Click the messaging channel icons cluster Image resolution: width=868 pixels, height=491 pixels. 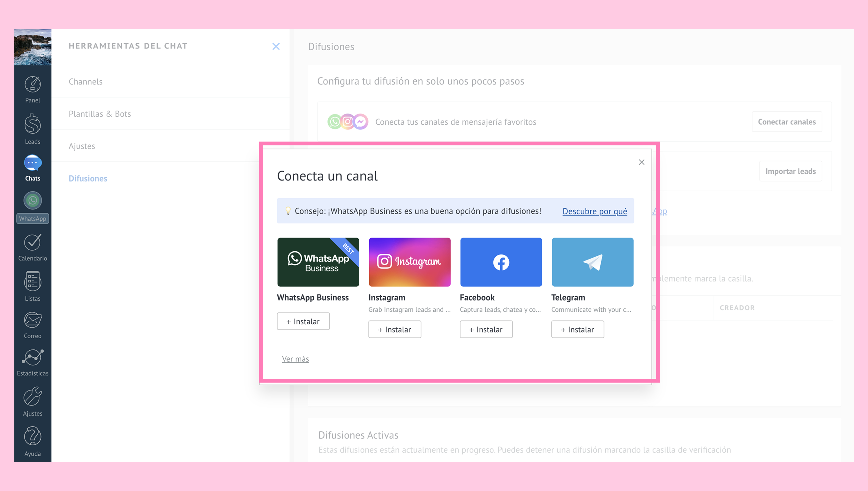[348, 122]
